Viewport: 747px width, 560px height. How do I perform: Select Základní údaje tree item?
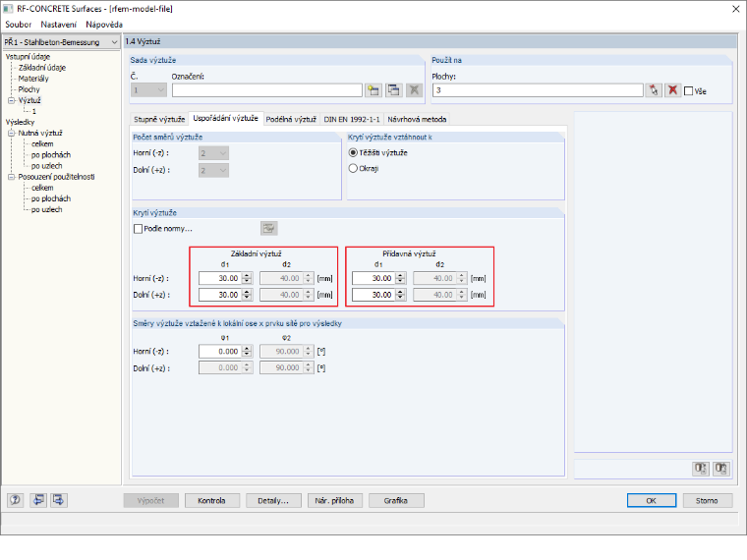[42, 68]
